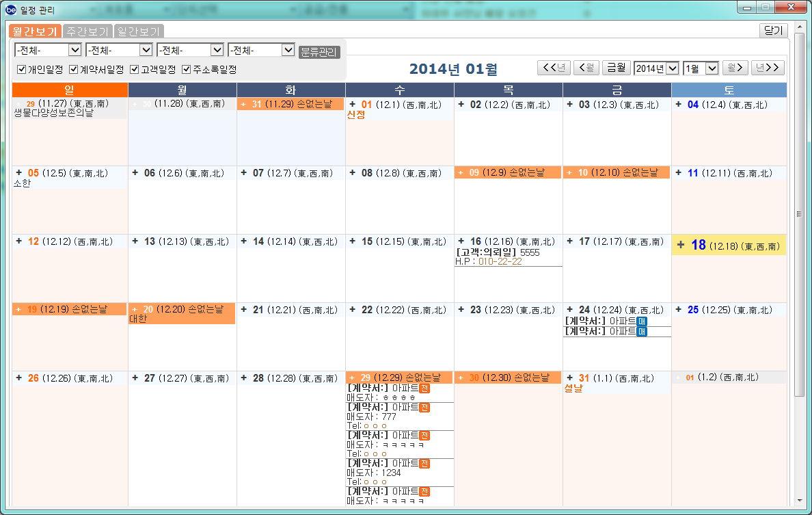Click the plus icon on January 29
Image resolution: width=812 pixels, height=515 pixels.
click(352, 378)
